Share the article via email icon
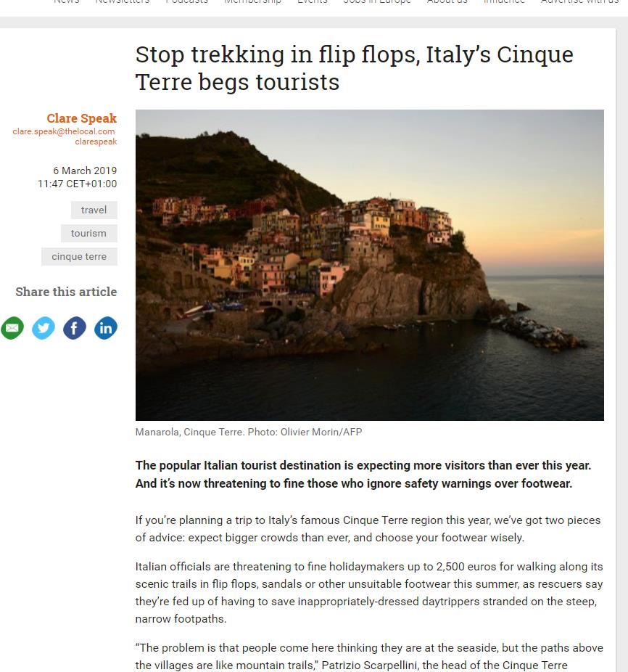 click(12, 328)
